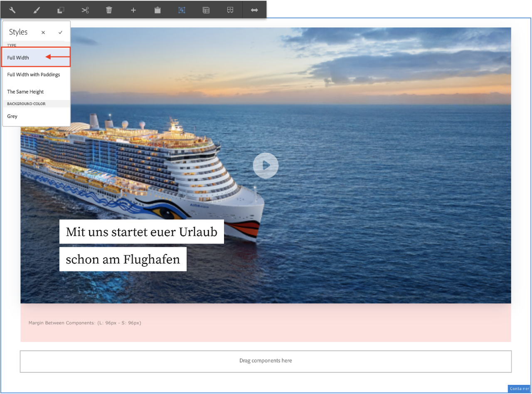Select The Same Height style option
532x394 pixels.
tap(25, 92)
